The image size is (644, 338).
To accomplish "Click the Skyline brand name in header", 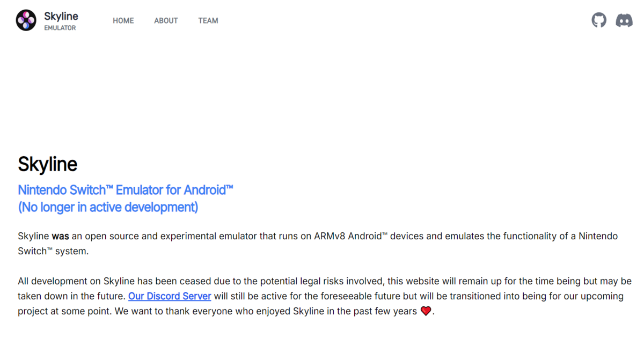I will click(x=61, y=16).
